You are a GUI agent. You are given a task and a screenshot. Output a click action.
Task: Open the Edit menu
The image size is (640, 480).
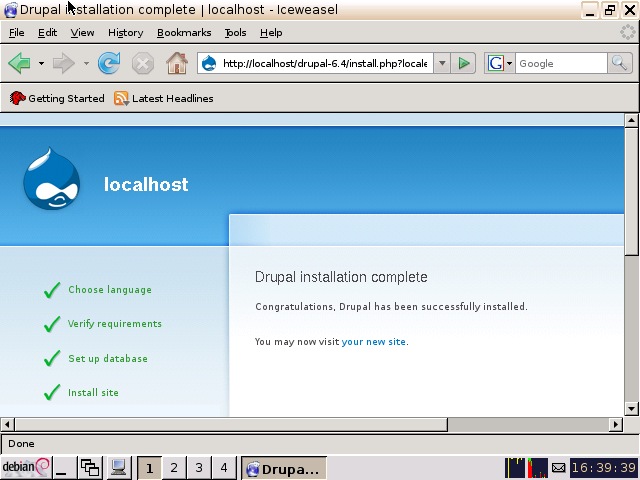pyautogui.click(x=47, y=33)
